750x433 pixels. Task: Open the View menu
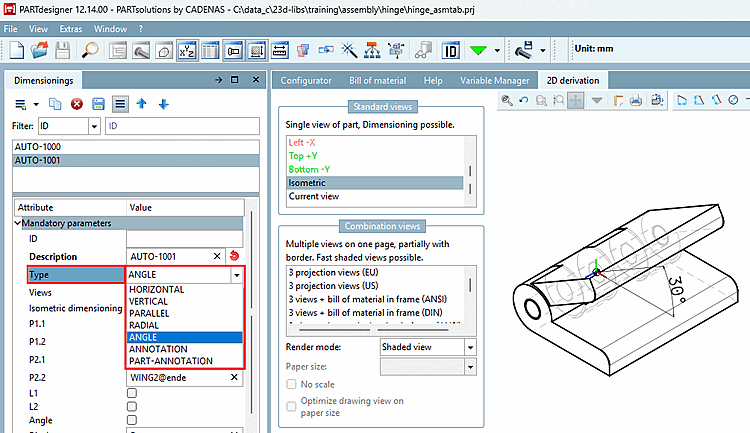[x=38, y=29]
